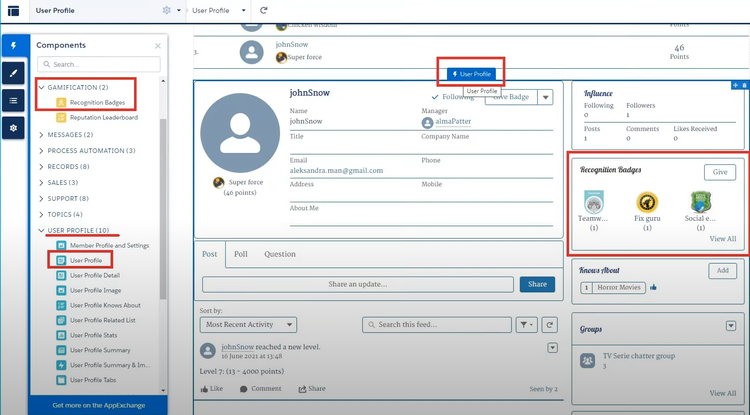Click the Add button in Knows About
The image size is (750, 415).
pos(722,270)
